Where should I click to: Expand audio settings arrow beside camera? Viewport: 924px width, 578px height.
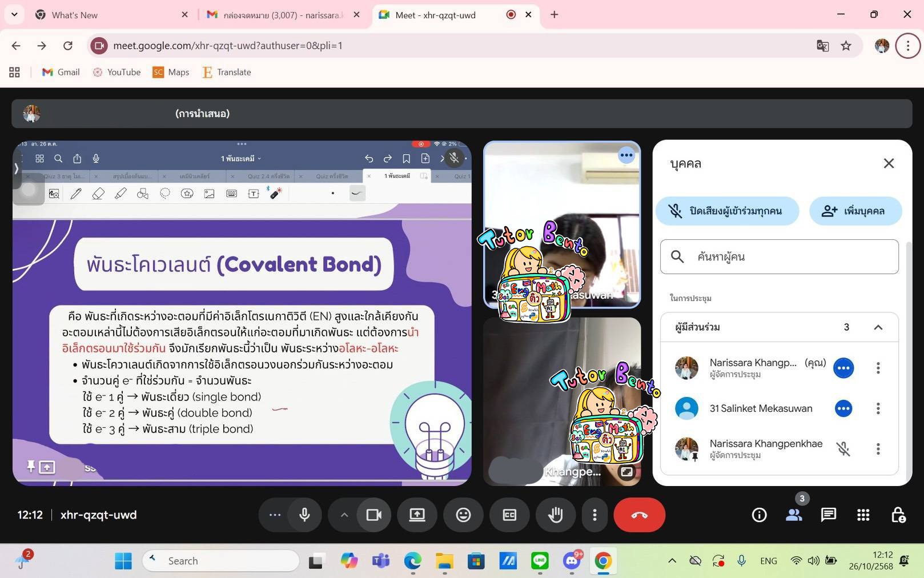pyautogui.click(x=344, y=515)
